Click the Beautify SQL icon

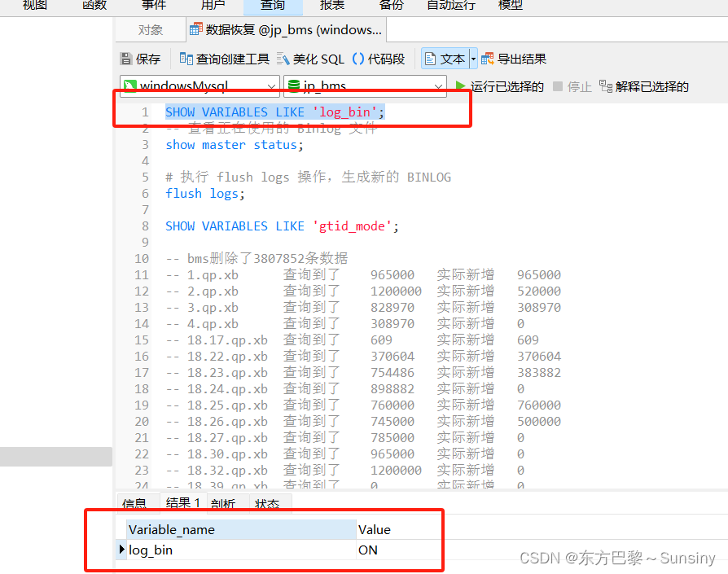(283, 59)
